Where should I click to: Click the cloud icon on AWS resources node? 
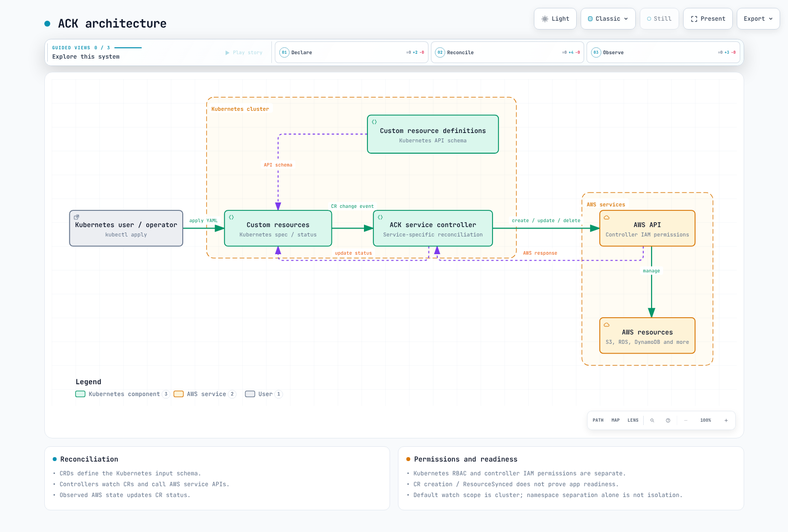tap(607, 325)
